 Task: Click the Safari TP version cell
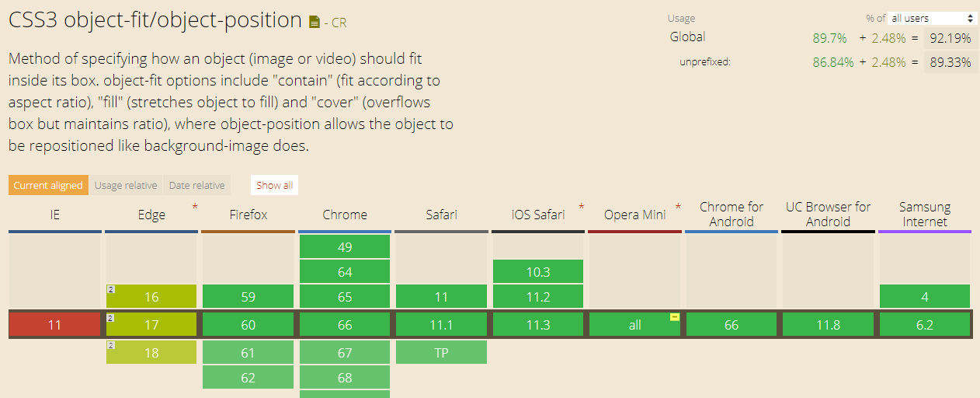441,353
